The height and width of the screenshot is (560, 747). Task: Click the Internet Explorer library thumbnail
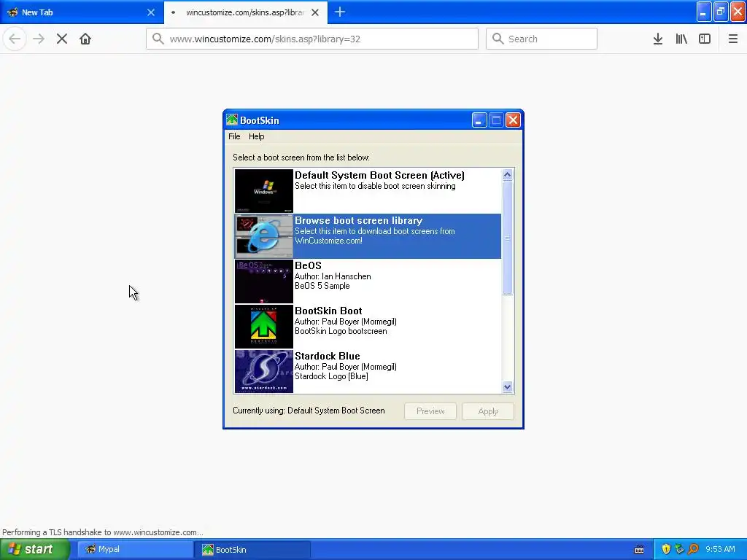point(264,236)
